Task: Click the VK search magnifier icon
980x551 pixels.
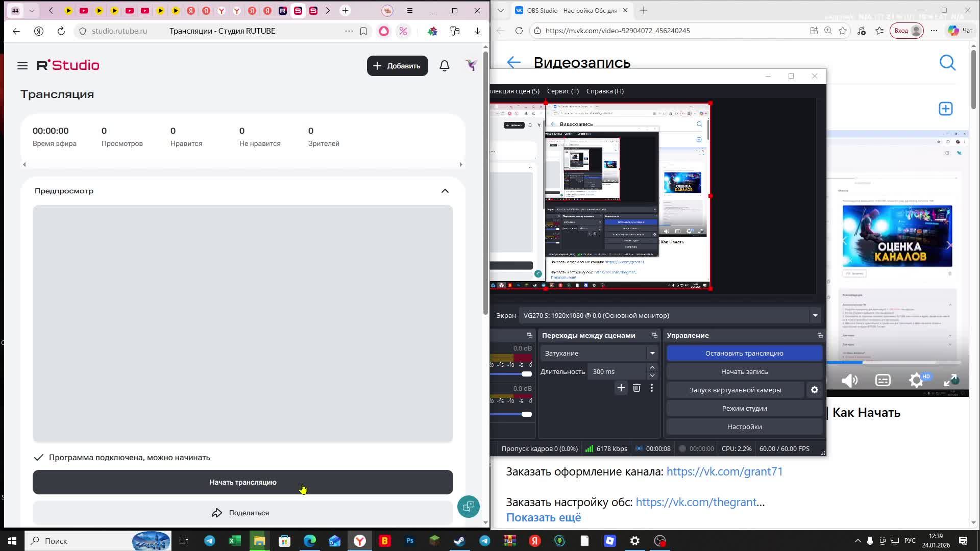Action: click(x=947, y=63)
